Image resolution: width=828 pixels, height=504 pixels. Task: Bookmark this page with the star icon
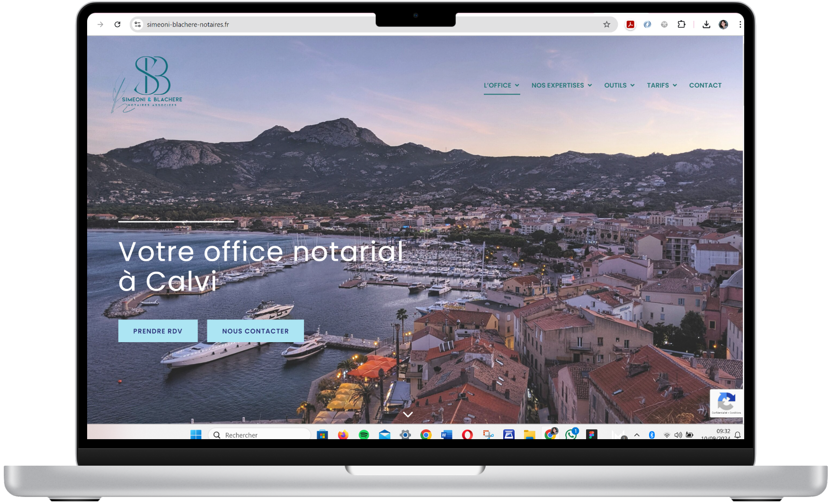[x=606, y=25]
